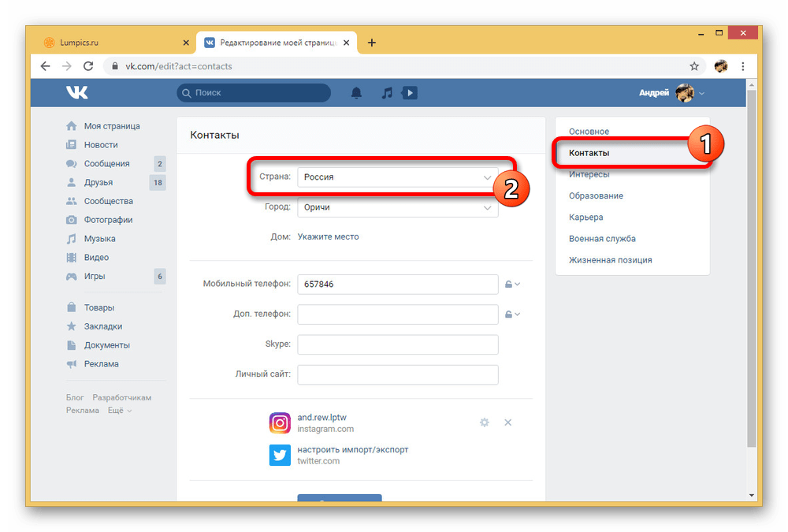Open настроить импорт/экспорт Twitter link
788x532 pixels.
coord(352,449)
